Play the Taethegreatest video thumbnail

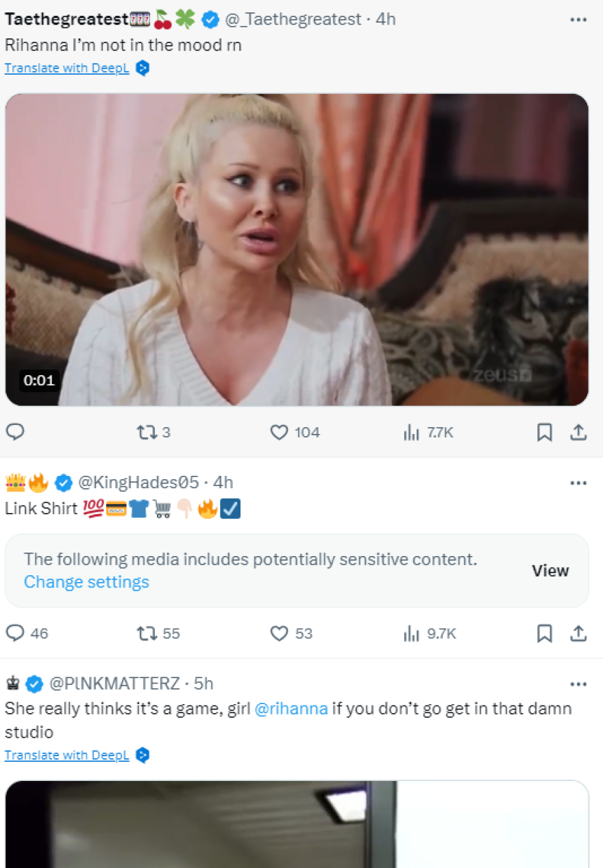point(297,250)
